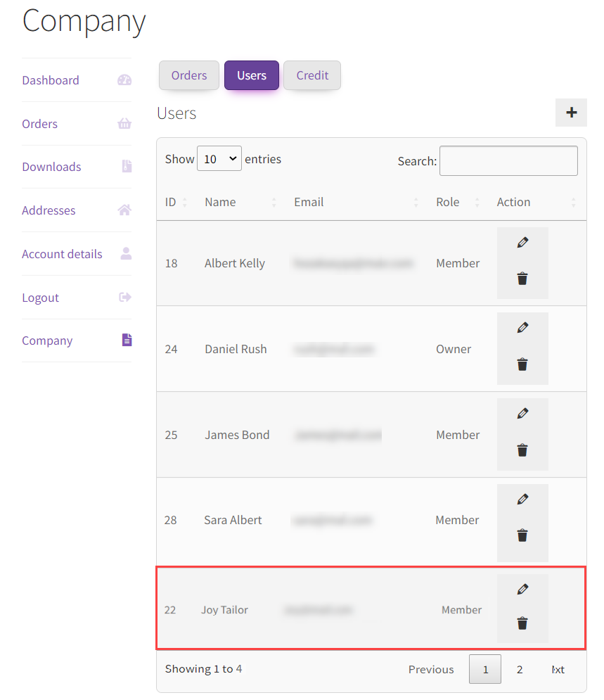Screen dimensions: 604x700
Task: Click the Account details person icon
Action: (127, 253)
